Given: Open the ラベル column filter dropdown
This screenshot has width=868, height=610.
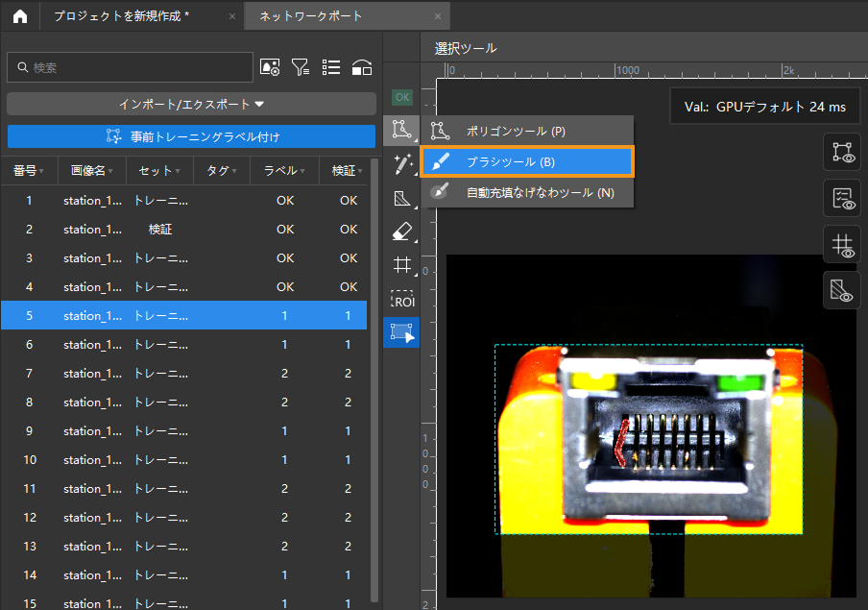Looking at the screenshot, I should click(301, 171).
